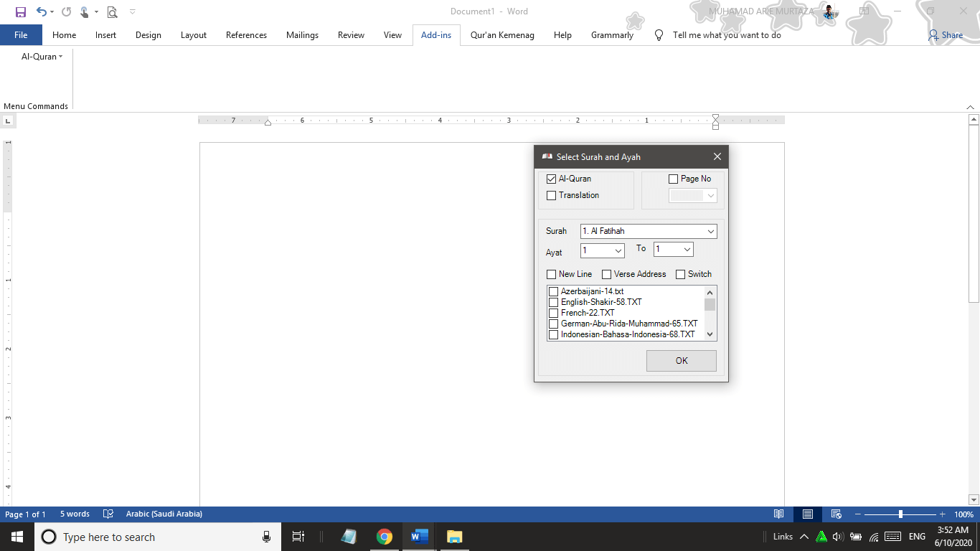Open the Qur'an Kemenag tab
Viewport: 980px width, 551px height.
(x=502, y=35)
